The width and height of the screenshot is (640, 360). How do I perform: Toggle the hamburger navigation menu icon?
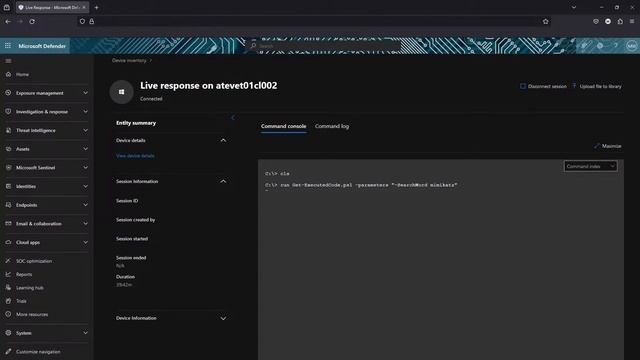click(x=8, y=61)
